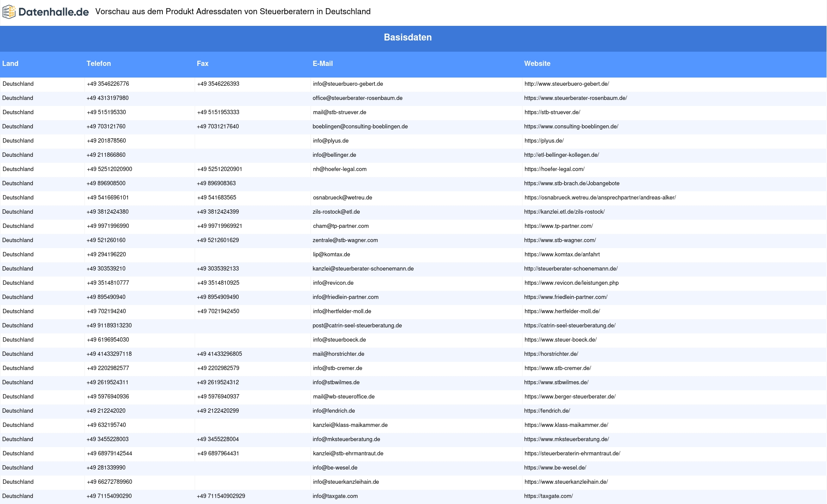Click website https://taxgate.com/
The width and height of the screenshot is (827, 504).
click(548, 496)
